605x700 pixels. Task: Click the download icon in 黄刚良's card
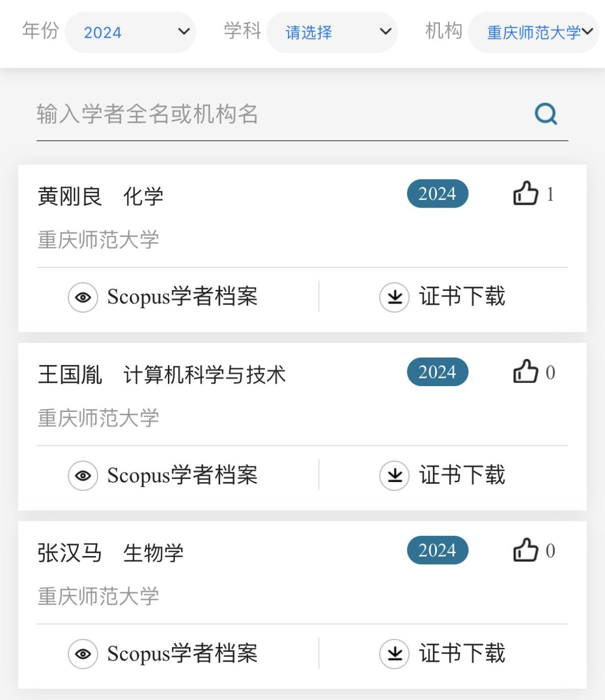pyautogui.click(x=394, y=297)
